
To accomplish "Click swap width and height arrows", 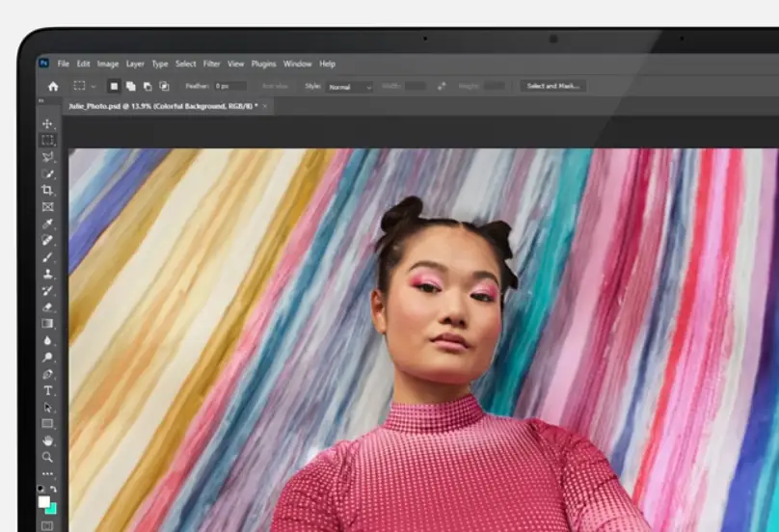I will click(442, 87).
